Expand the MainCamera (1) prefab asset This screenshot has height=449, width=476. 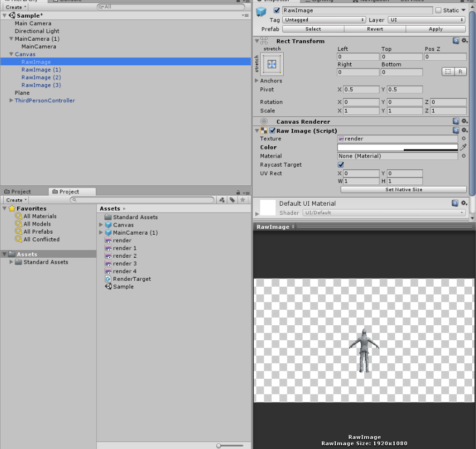click(x=101, y=233)
